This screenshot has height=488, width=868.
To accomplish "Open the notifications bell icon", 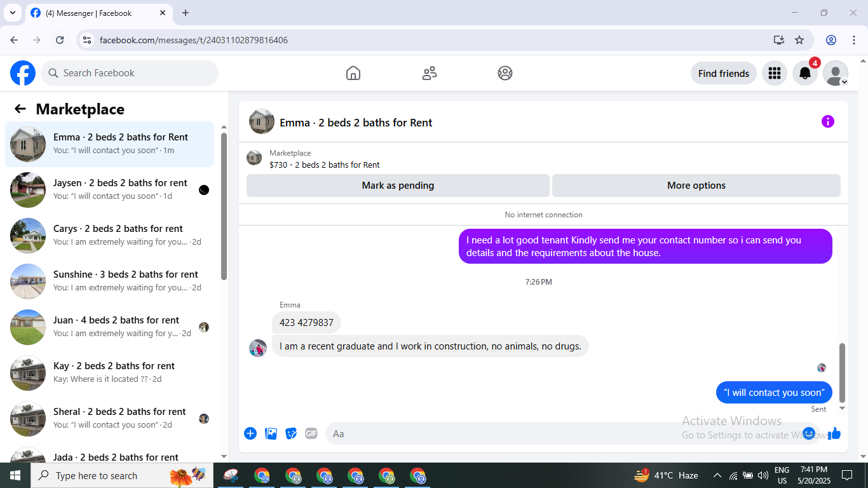I will click(805, 73).
